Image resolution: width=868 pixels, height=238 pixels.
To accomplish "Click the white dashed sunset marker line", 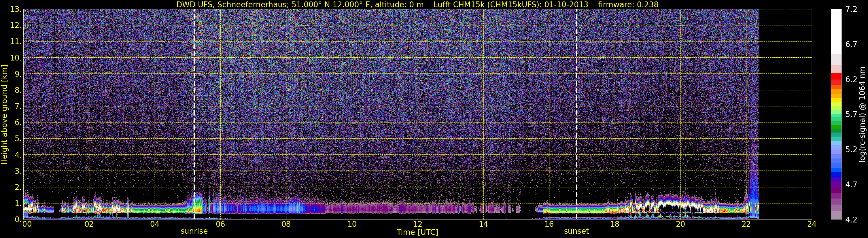I will 576,114.
